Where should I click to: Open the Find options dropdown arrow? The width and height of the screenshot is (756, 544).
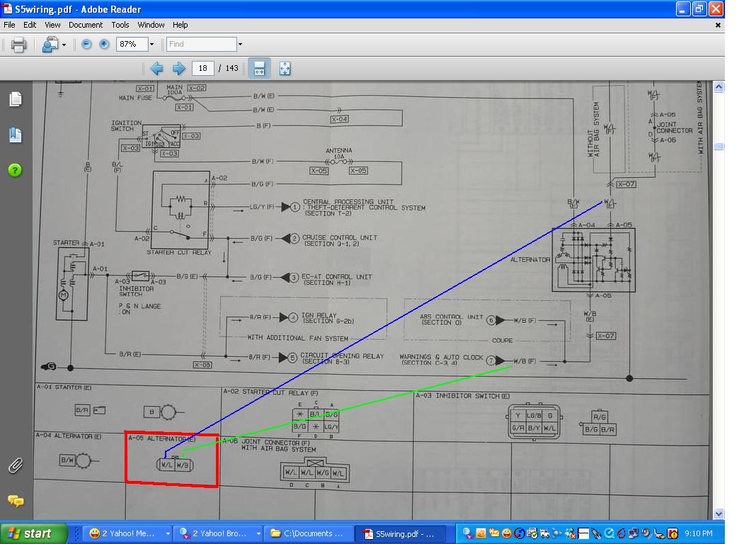tap(240, 44)
